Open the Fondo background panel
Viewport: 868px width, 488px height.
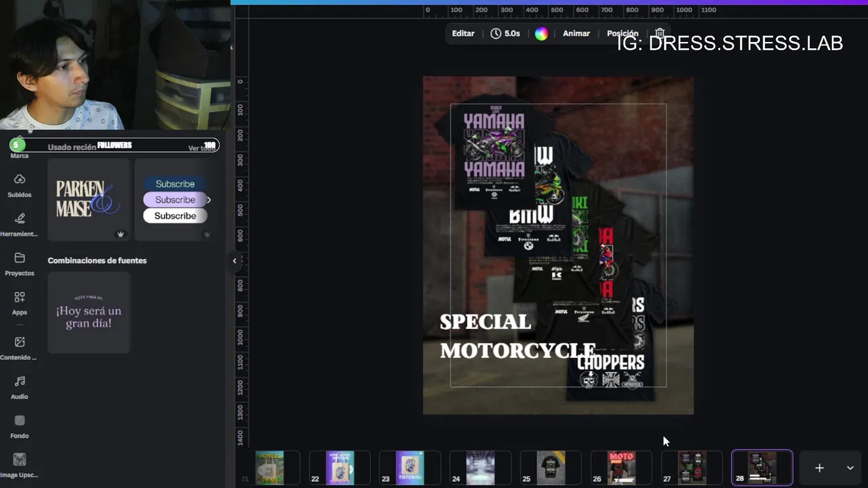click(x=19, y=426)
